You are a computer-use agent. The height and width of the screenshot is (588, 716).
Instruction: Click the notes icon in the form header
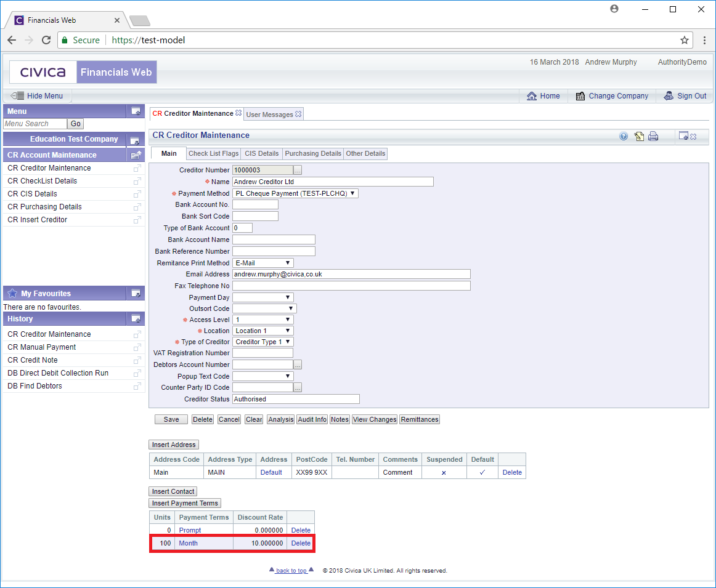pyautogui.click(x=640, y=136)
